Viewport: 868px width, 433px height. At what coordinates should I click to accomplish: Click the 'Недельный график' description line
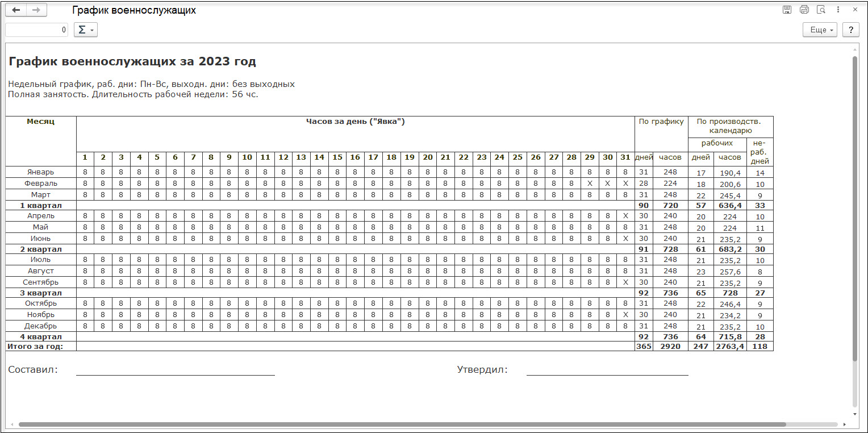[152, 84]
